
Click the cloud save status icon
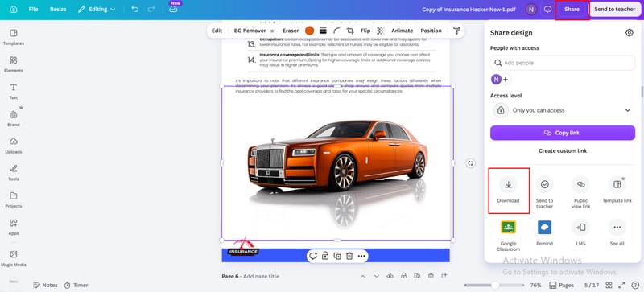point(173,9)
